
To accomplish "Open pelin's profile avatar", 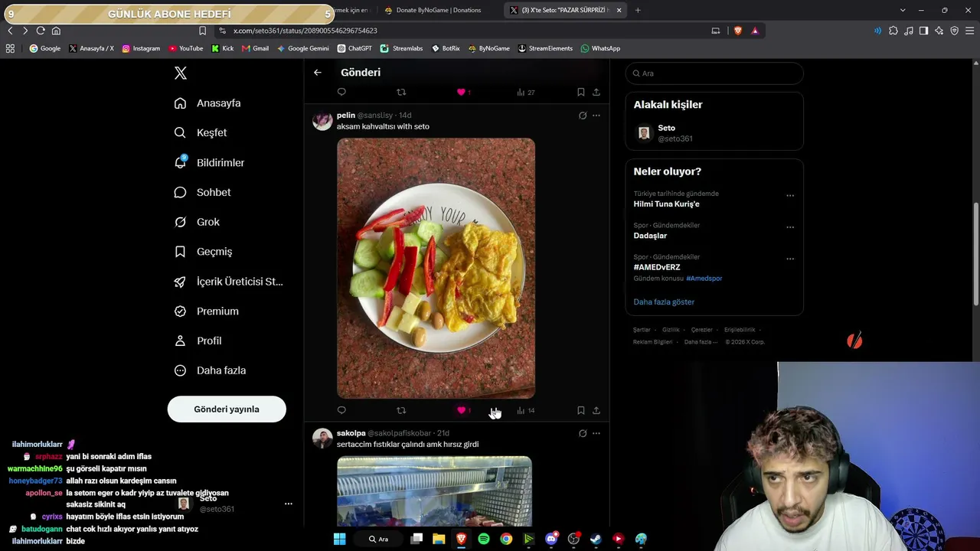I will pyautogui.click(x=322, y=121).
